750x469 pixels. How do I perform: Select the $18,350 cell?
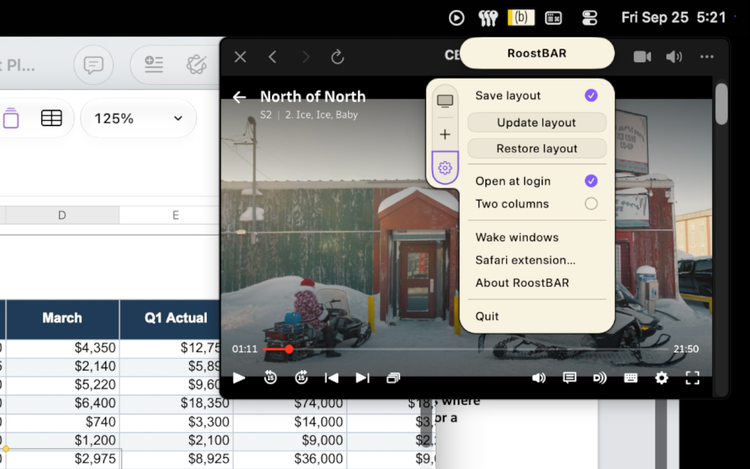[176, 403]
